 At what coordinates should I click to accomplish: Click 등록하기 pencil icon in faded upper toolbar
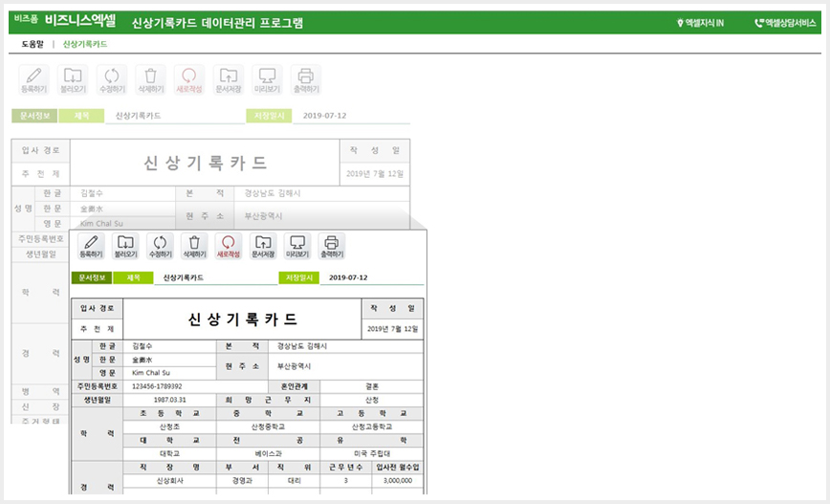click(x=33, y=80)
